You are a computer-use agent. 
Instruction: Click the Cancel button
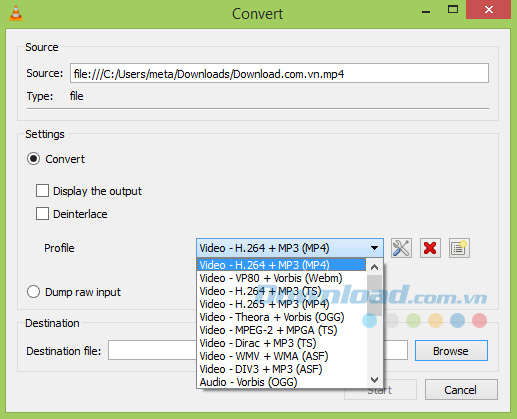(461, 390)
